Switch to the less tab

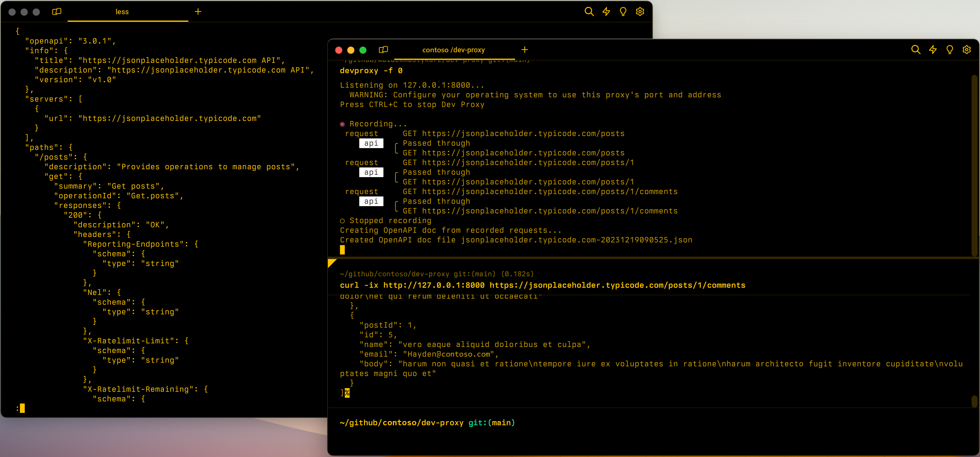122,12
